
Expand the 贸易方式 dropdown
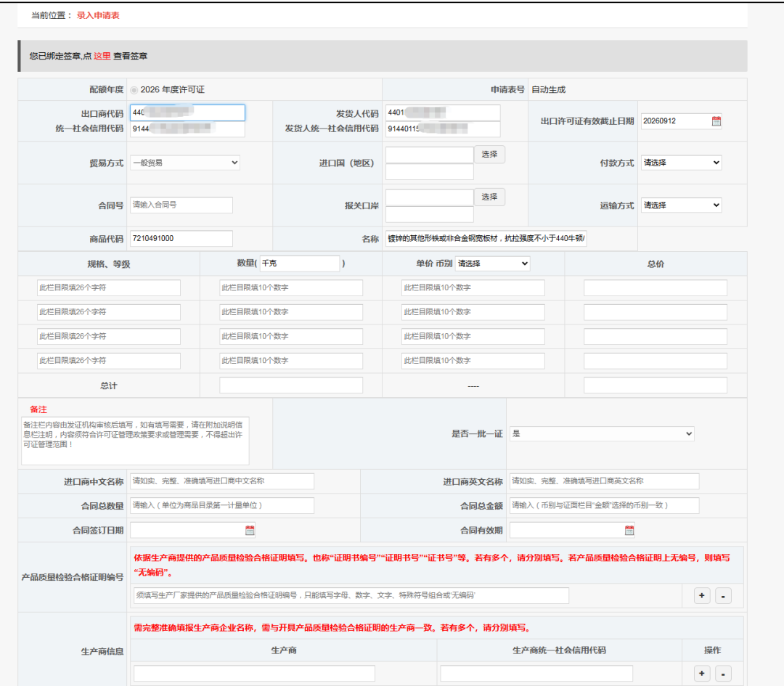point(185,163)
